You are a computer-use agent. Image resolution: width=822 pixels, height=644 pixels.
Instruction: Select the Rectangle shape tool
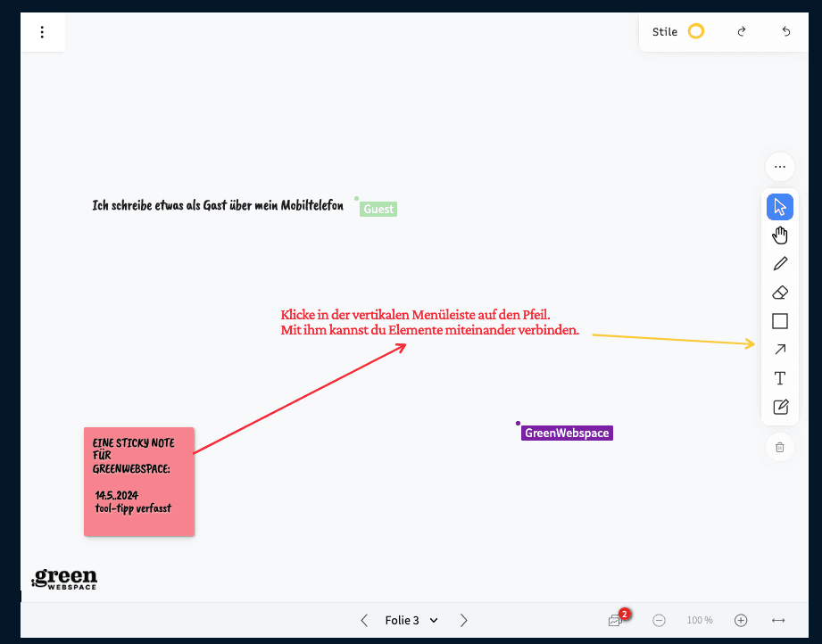[780, 321]
